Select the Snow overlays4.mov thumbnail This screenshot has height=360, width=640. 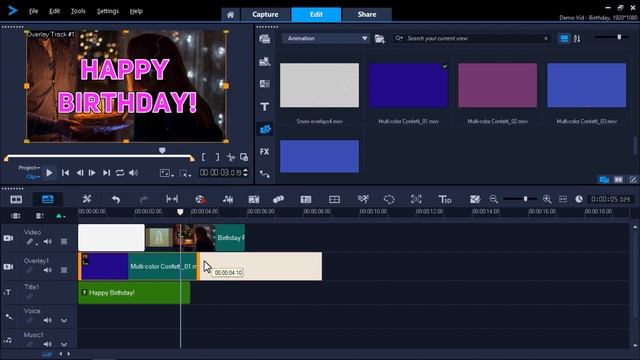pyautogui.click(x=319, y=85)
